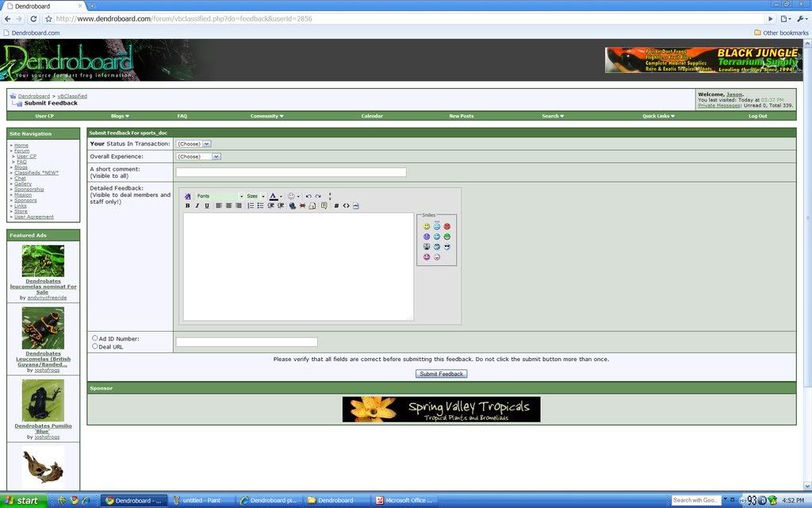Click the undo arrow in editor toolbar
The width and height of the screenshot is (812, 508).
pos(308,196)
